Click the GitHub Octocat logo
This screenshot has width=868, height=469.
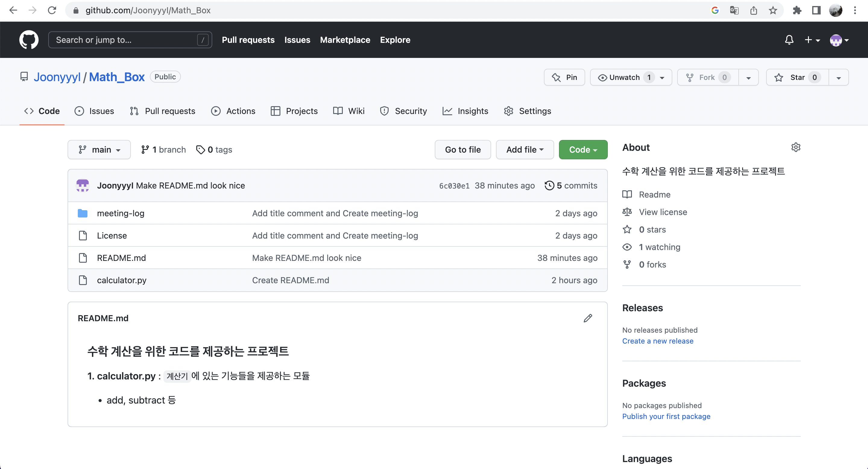coord(29,40)
